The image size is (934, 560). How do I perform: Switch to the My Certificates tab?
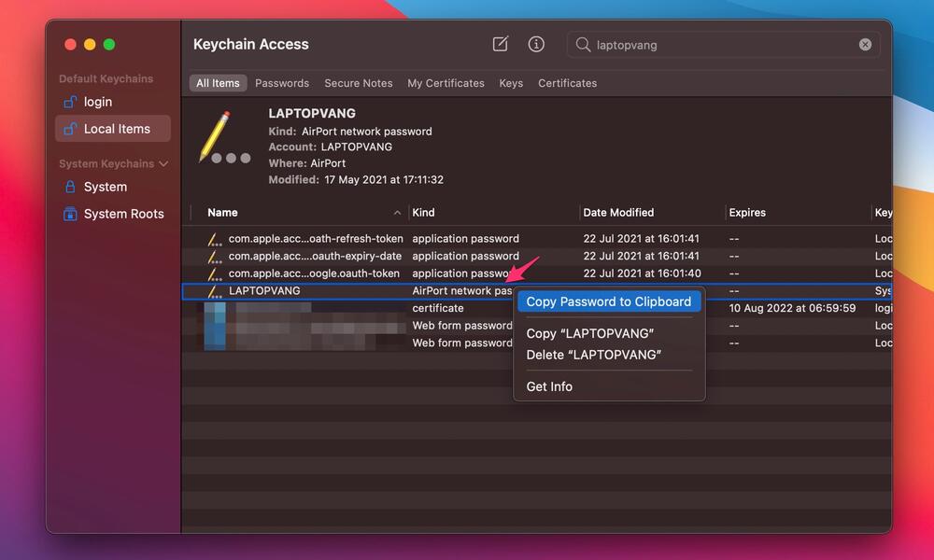(446, 83)
